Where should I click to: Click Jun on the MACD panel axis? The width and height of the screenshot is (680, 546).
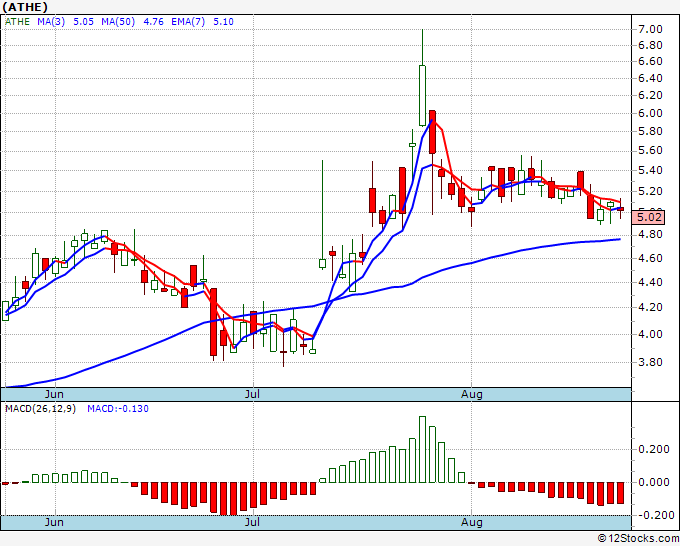(x=54, y=522)
